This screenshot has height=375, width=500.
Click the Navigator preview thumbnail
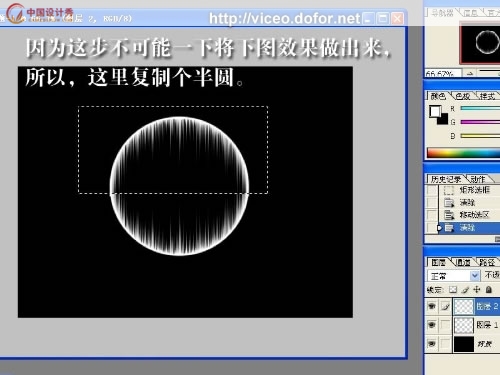point(480,43)
